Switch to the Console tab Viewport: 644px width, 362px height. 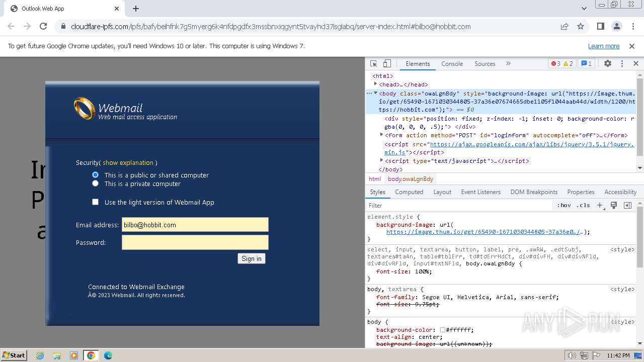[452, 64]
